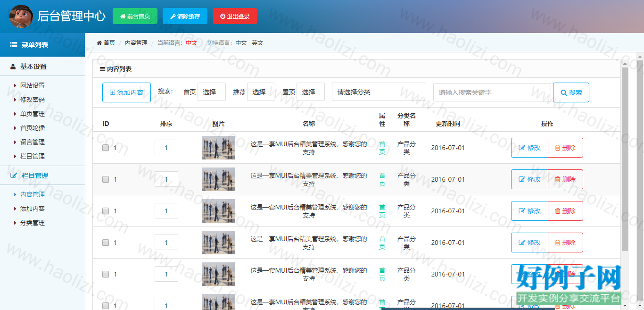The width and height of the screenshot is (644, 310).
Task: Switch language to 英文
Action: click(x=257, y=42)
